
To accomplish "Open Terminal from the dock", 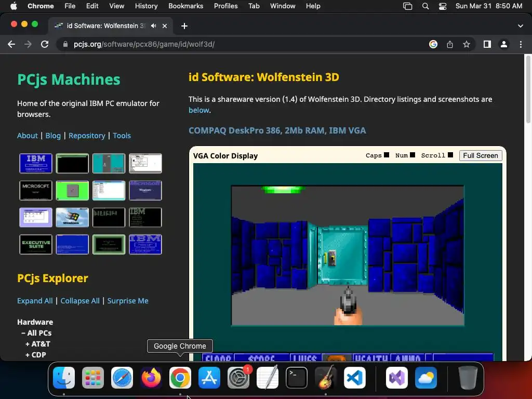I will [297, 378].
